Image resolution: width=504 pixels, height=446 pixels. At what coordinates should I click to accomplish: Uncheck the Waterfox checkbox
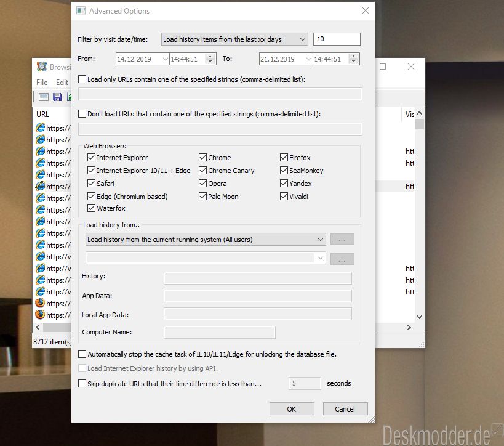pyautogui.click(x=91, y=208)
